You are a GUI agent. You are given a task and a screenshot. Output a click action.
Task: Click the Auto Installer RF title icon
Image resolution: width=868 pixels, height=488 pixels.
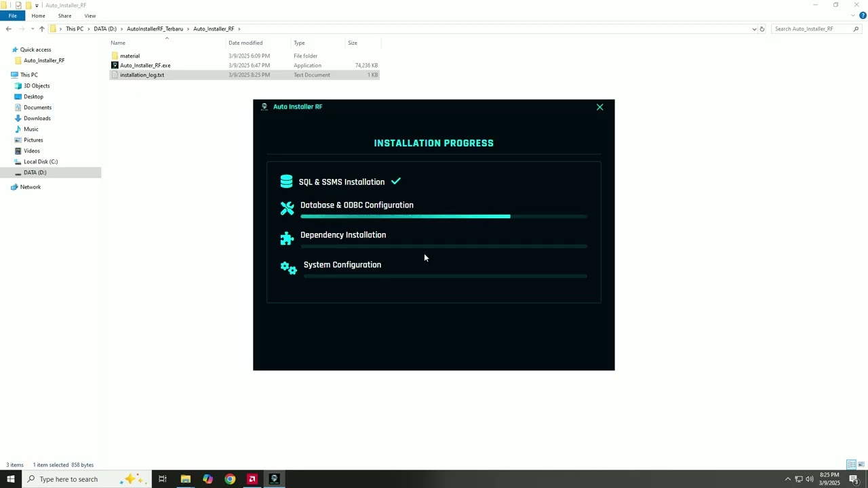point(264,106)
